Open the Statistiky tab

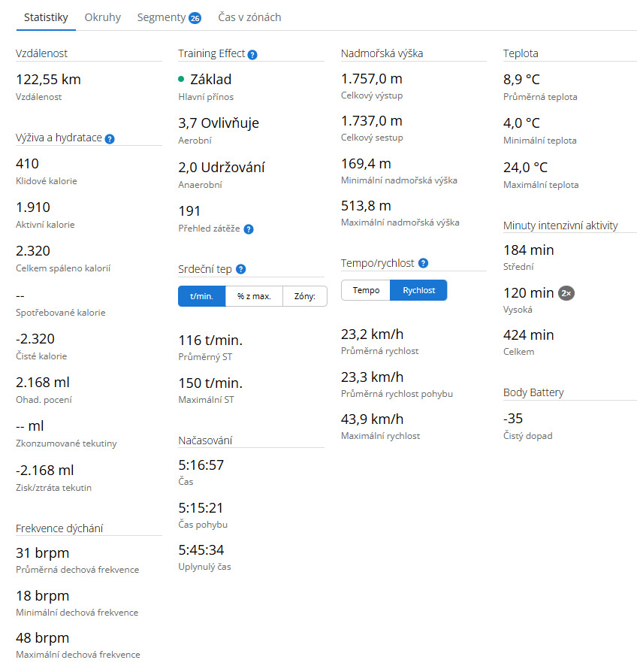coord(46,17)
